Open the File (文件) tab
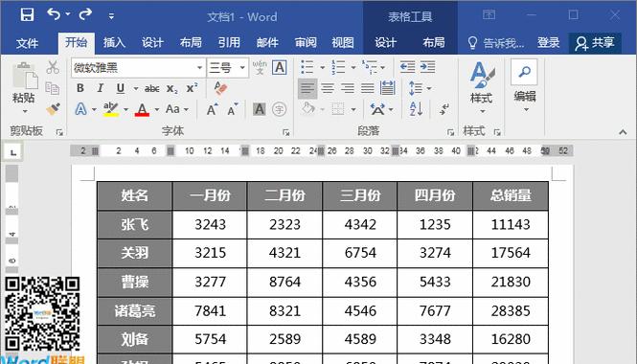This screenshot has width=637, height=364. click(x=27, y=43)
